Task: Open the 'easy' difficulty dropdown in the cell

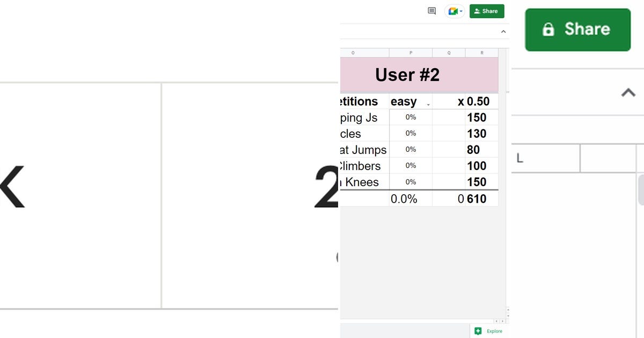Action: pyautogui.click(x=428, y=103)
